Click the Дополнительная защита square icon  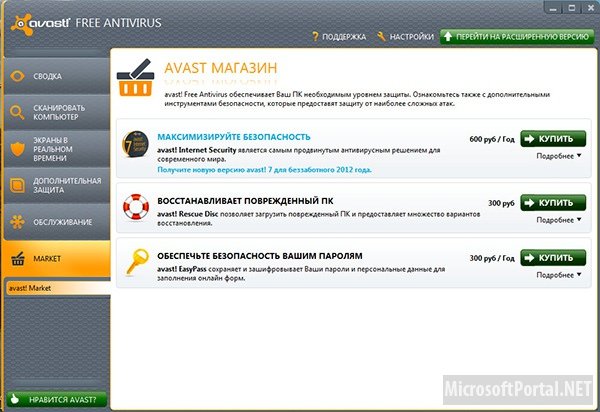tap(17, 185)
